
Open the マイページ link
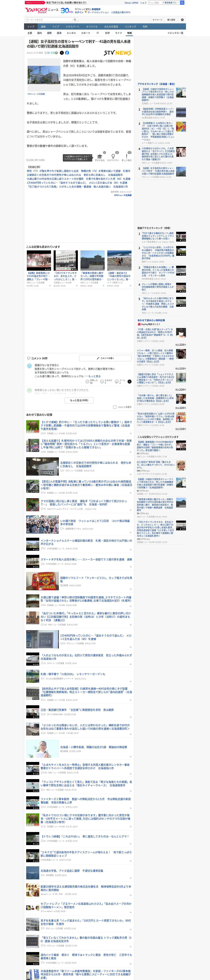click(x=157, y=20)
